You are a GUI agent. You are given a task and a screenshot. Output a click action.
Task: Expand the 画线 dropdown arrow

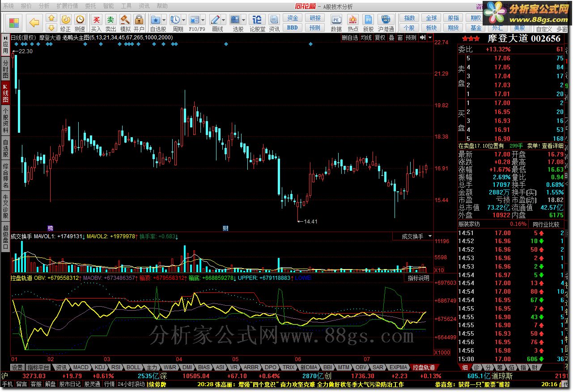click(224, 20)
